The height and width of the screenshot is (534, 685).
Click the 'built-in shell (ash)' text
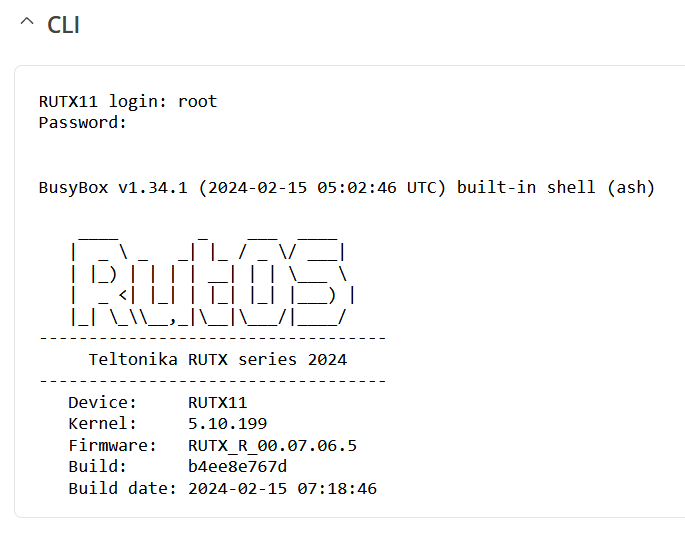coord(556,187)
